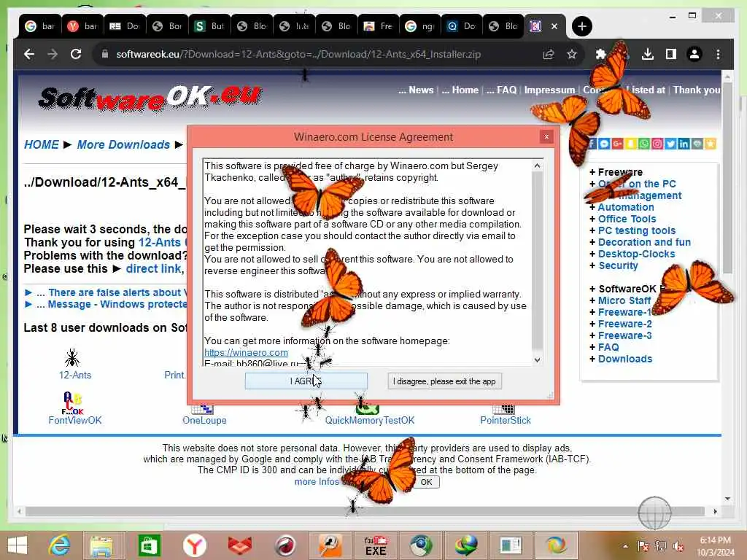Viewport: 747px width, 560px height.
Task: Switch to the 'But' tab with S icon
Action: point(209,26)
